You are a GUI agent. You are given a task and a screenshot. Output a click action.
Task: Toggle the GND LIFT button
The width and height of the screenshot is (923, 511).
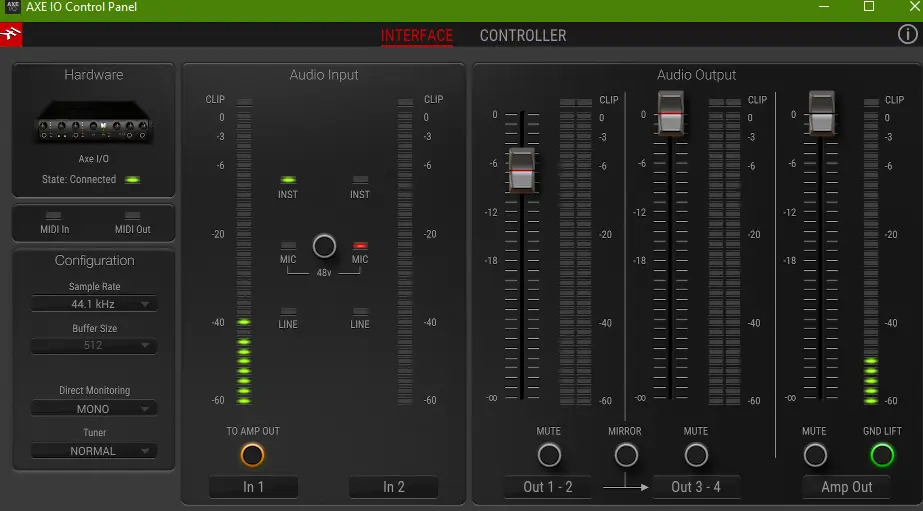click(x=882, y=455)
